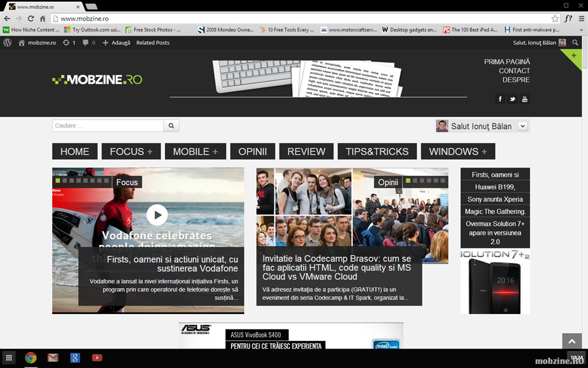This screenshot has height=368, width=588.
Task: Click the CONTACT link
Action: pyautogui.click(x=514, y=71)
